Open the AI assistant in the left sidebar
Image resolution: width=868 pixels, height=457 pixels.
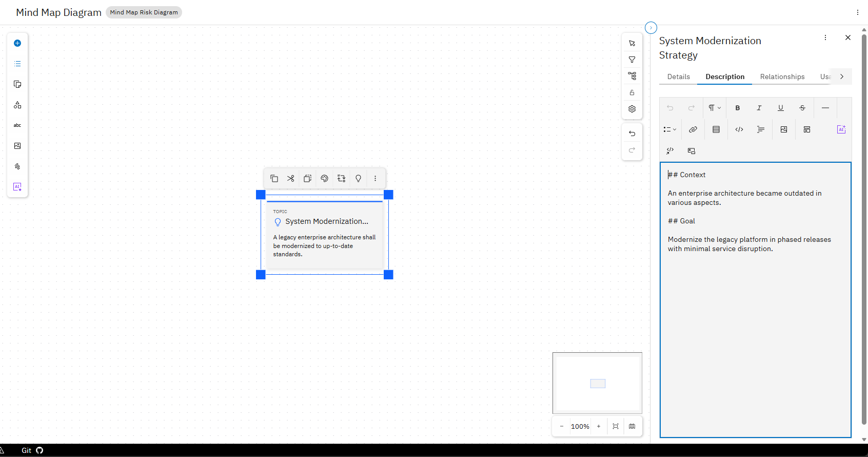(x=17, y=187)
